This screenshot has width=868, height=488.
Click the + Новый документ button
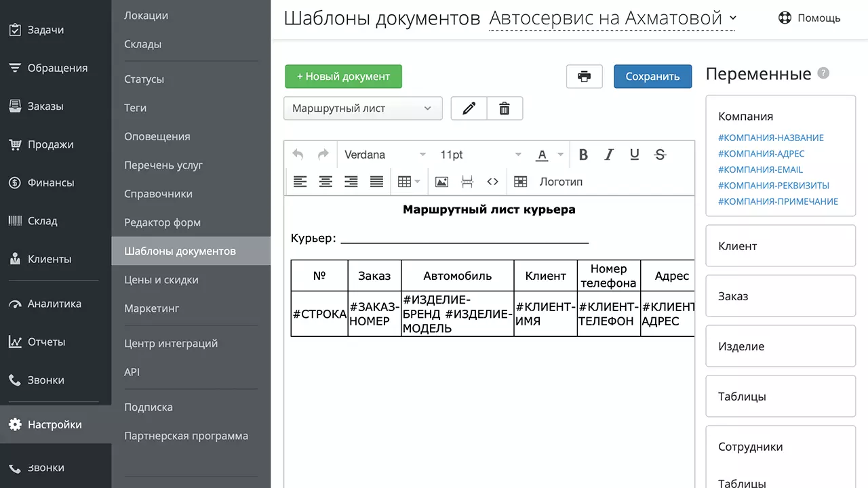coord(343,77)
